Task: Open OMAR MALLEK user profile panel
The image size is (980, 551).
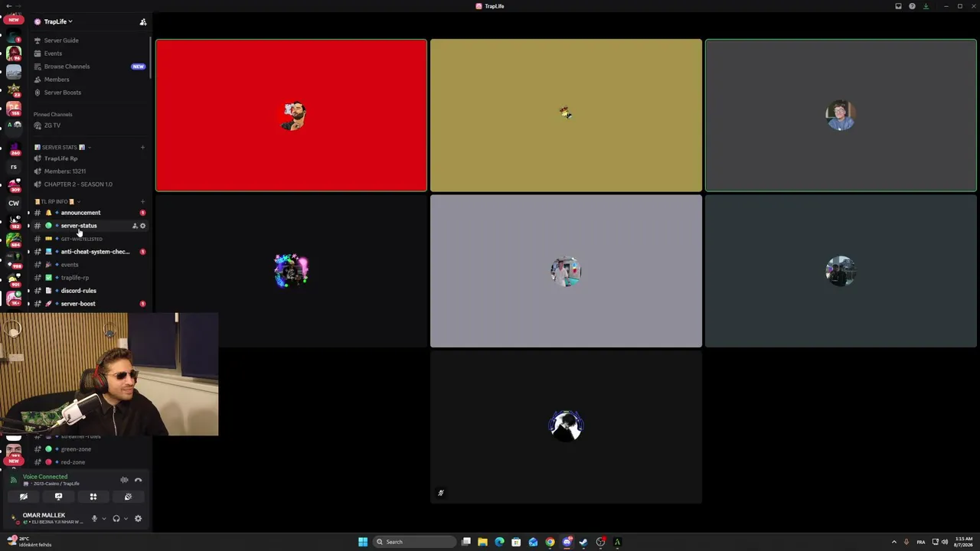Action: [48, 519]
